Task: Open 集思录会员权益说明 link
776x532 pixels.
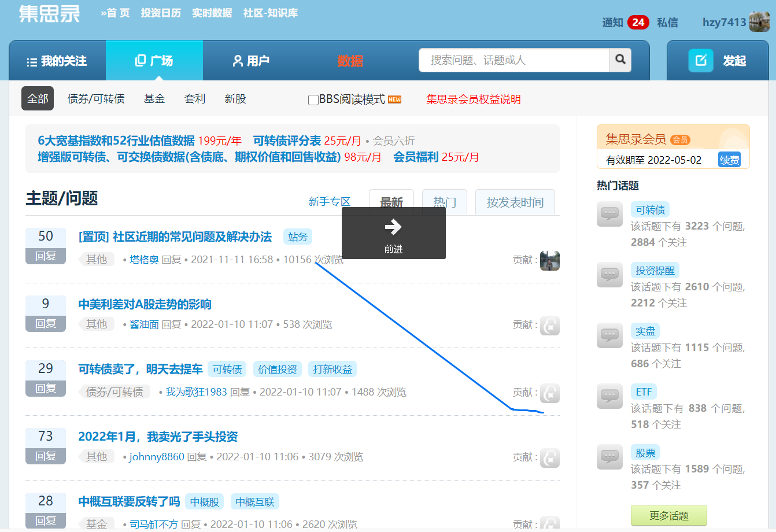Action: click(474, 99)
